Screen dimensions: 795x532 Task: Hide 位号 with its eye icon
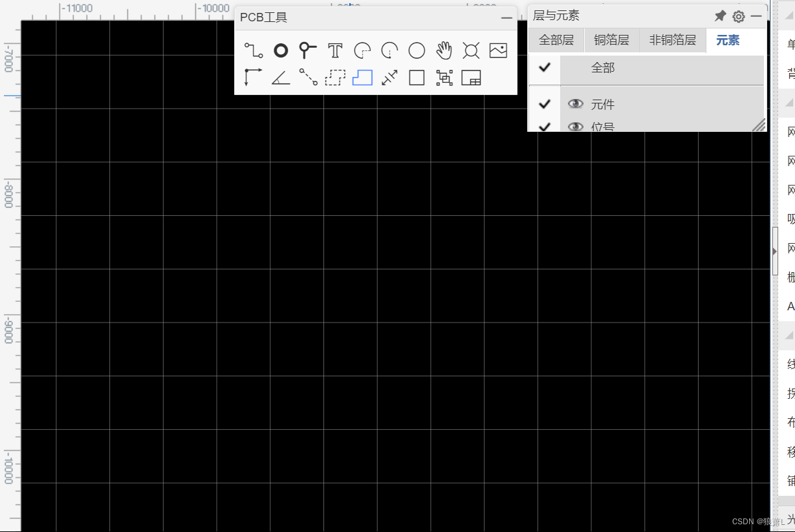(575, 126)
